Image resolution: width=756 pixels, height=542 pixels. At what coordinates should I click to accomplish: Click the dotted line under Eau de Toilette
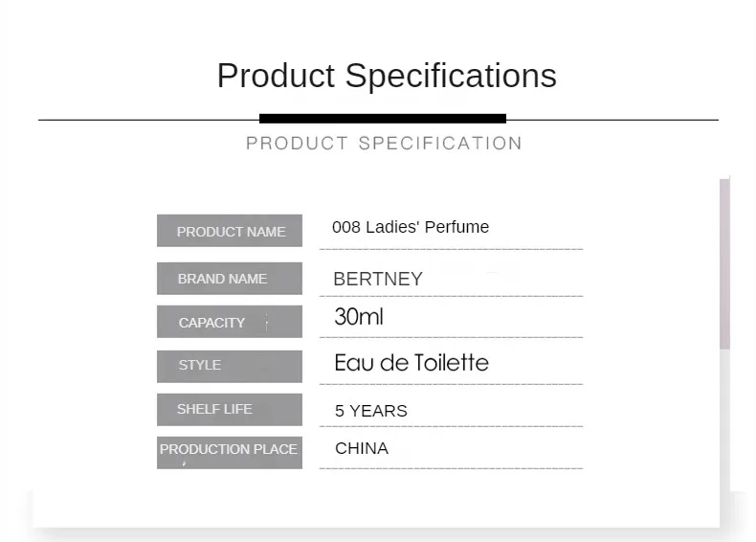[451, 383]
